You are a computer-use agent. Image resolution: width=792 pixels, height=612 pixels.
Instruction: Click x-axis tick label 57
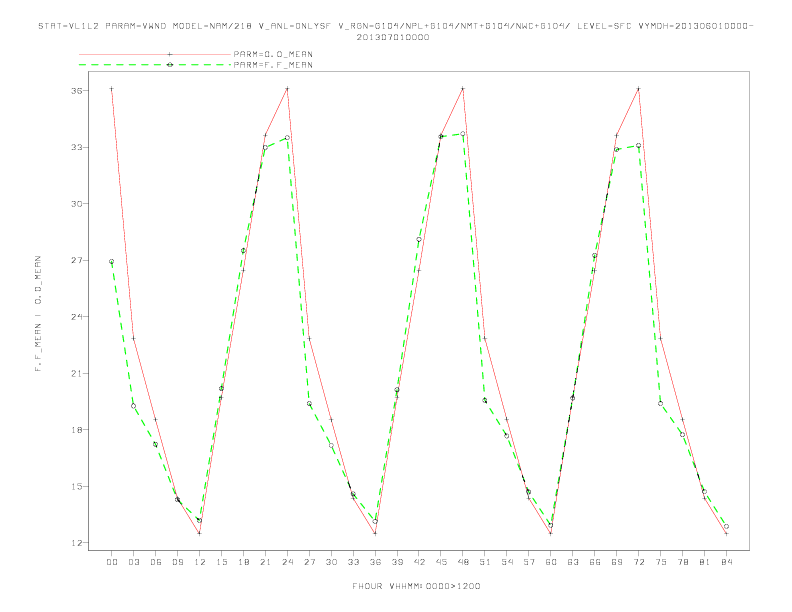(x=529, y=562)
